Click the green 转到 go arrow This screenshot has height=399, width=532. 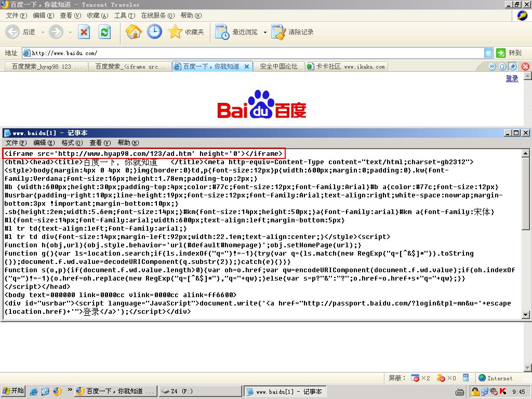(x=500, y=53)
